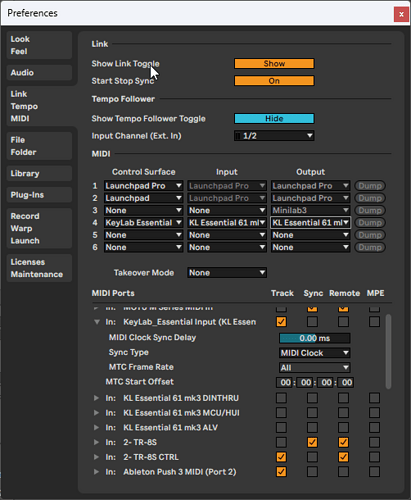Click the MIDI Clock Sync Delay slider

pyautogui.click(x=315, y=338)
